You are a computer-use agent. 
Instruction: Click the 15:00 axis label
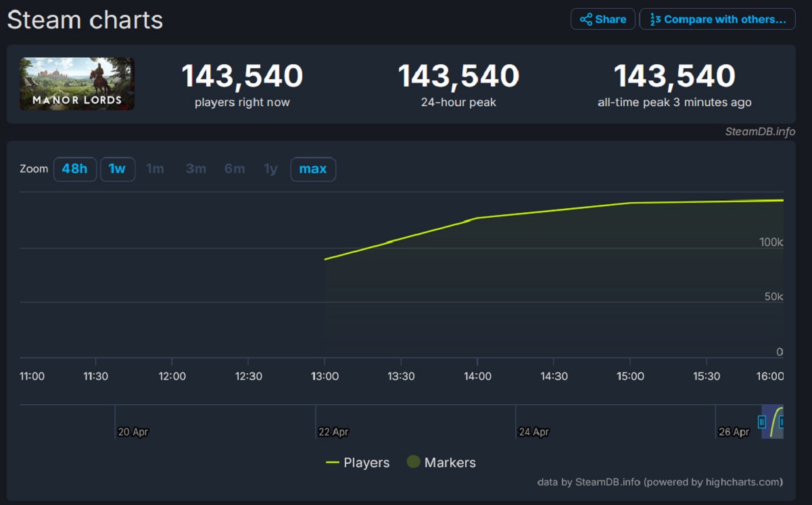pos(630,377)
